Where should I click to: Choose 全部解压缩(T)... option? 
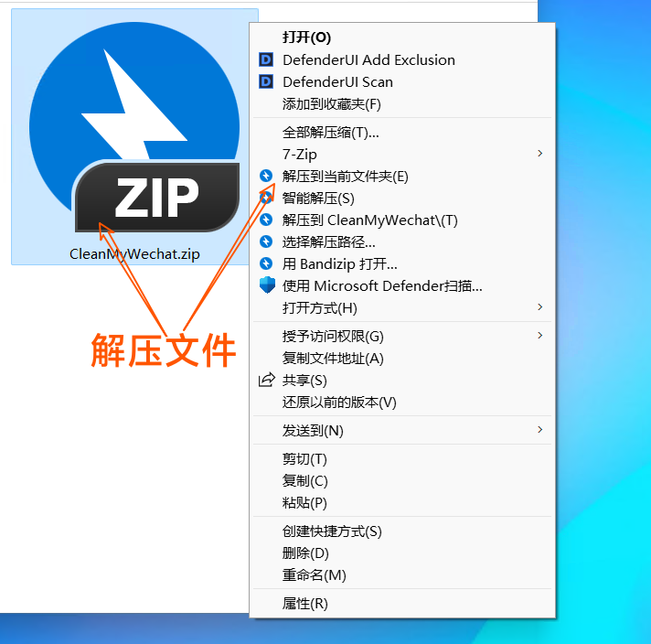pyautogui.click(x=402, y=133)
